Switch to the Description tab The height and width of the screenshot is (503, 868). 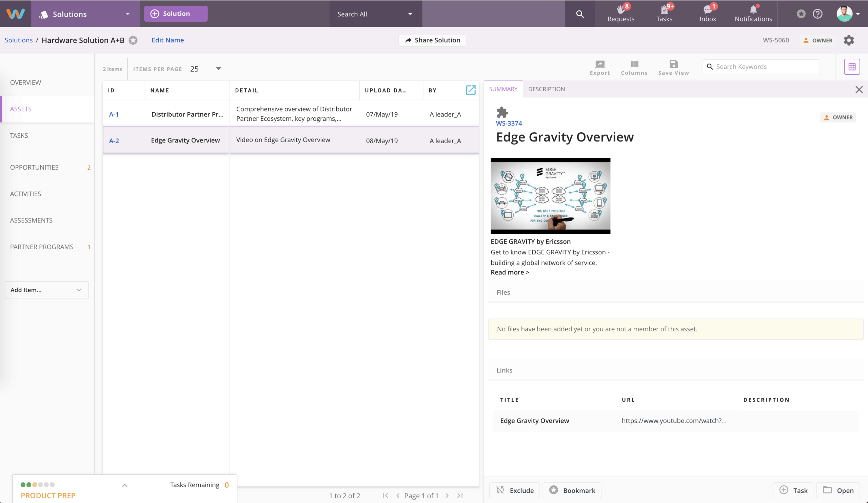coord(546,89)
